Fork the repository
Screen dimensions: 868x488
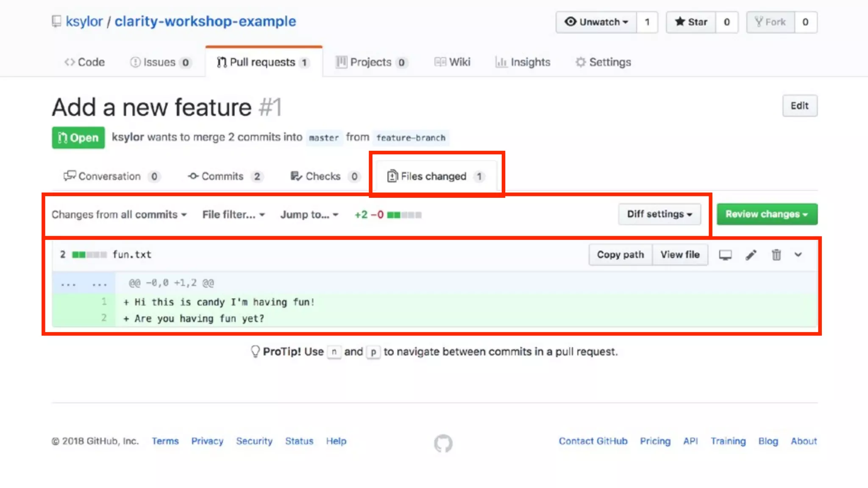pyautogui.click(x=770, y=22)
